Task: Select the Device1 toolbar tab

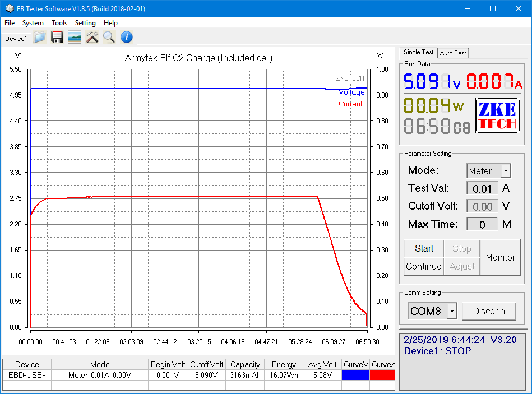Action: (x=16, y=39)
